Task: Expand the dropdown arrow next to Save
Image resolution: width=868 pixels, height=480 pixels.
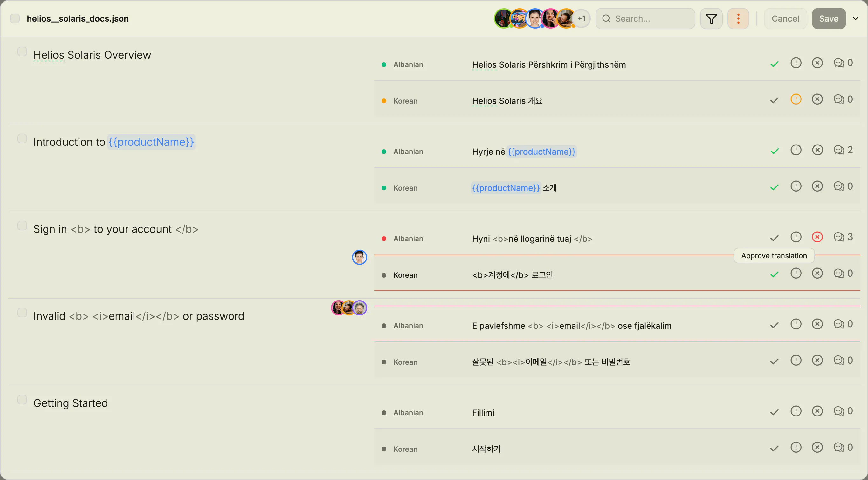Action: (x=856, y=18)
